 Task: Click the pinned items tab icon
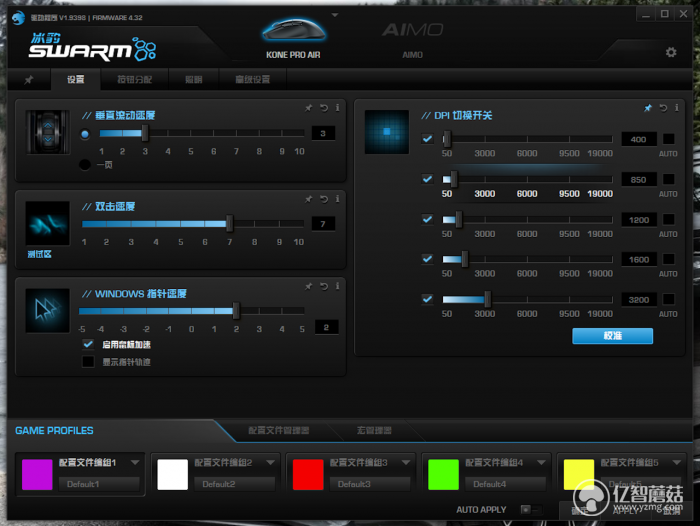pos(29,79)
